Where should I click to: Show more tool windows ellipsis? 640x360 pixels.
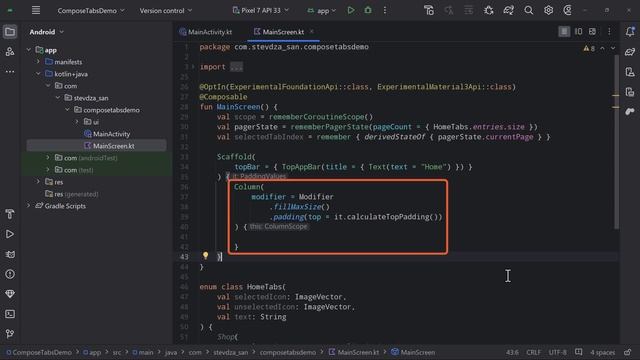pyautogui.click(x=10, y=71)
